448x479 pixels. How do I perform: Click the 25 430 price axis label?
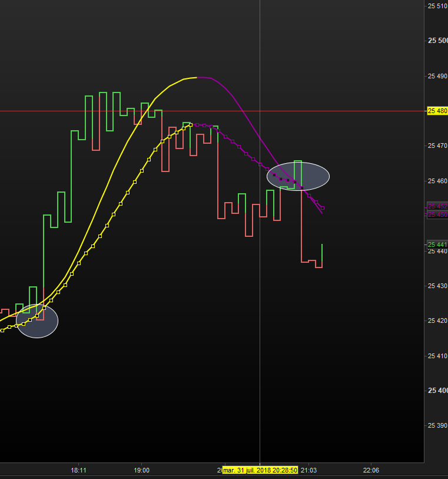[437, 286]
